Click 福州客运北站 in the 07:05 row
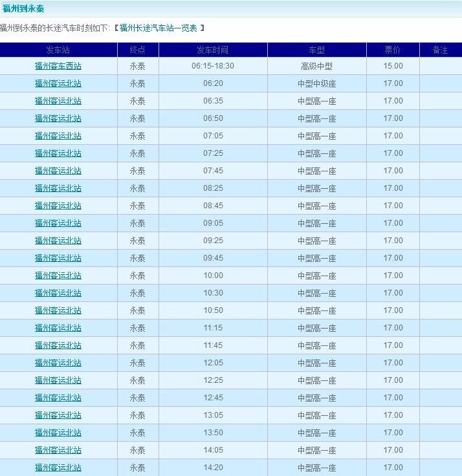This screenshot has width=462, height=476. click(58, 136)
